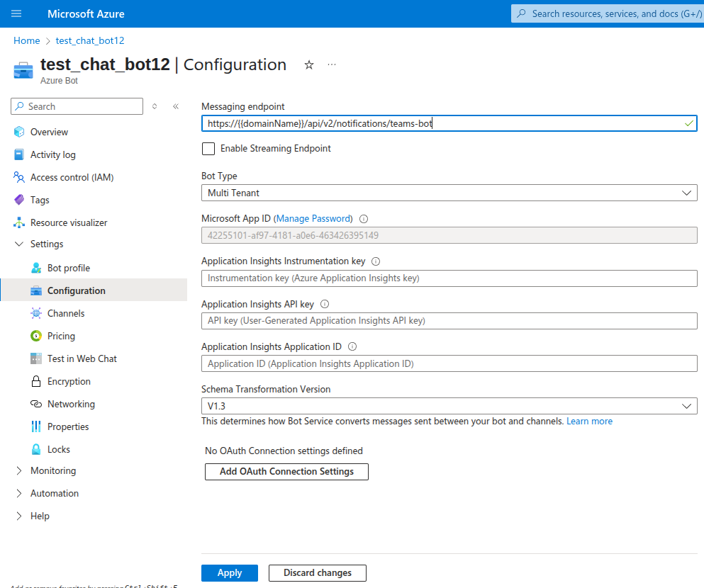Viewport: 704px width, 588px height.
Task: Click the test_chat_bot12 breadcrumb link
Action: pos(90,40)
